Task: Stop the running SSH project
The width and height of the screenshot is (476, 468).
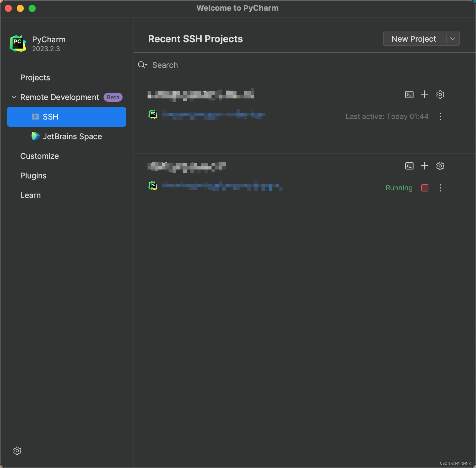Action: point(425,188)
